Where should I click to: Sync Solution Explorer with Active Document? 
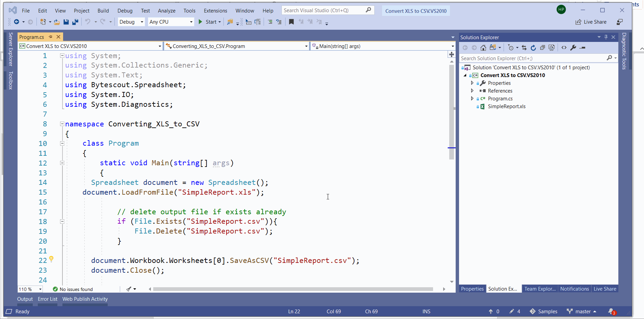pos(524,48)
